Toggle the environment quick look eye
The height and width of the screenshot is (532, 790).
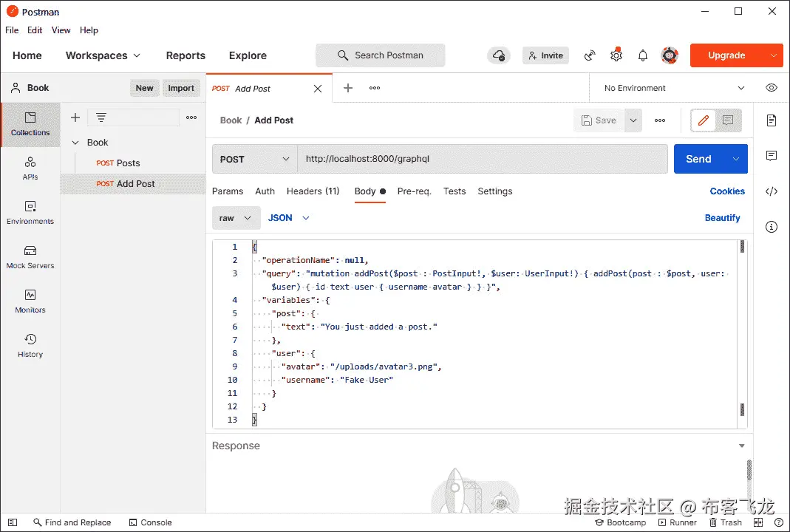coord(772,87)
